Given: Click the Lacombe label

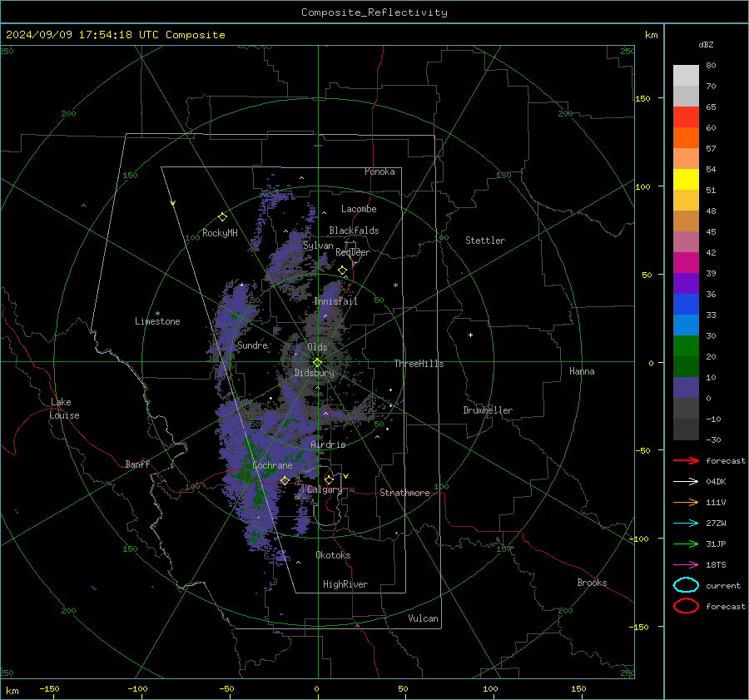Looking at the screenshot, I should tap(359, 209).
